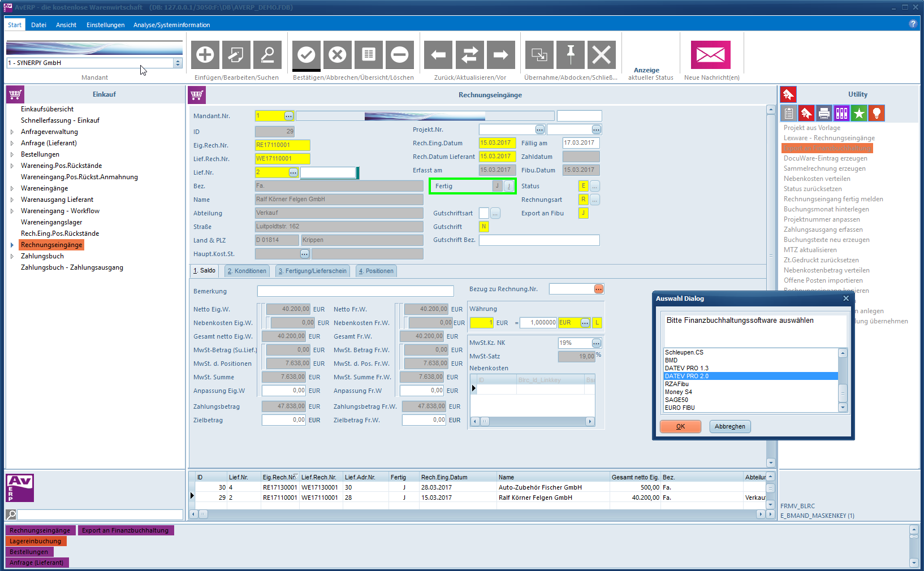The width and height of the screenshot is (924, 571).
Task: Toggle the Export an Fibu J flag
Action: point(583,213)
